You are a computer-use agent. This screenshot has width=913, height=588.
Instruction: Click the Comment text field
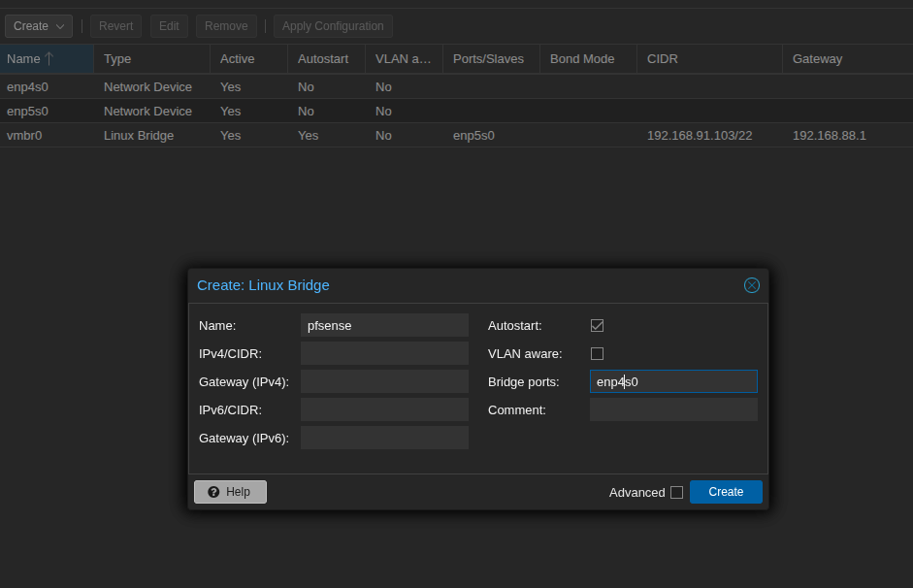[673, 410]
